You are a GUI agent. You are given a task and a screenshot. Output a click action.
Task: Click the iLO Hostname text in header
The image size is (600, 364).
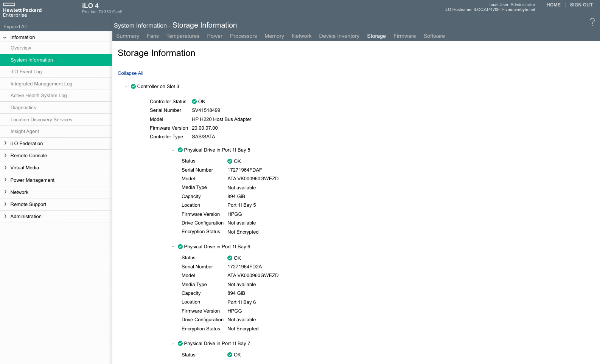[490, 10]
